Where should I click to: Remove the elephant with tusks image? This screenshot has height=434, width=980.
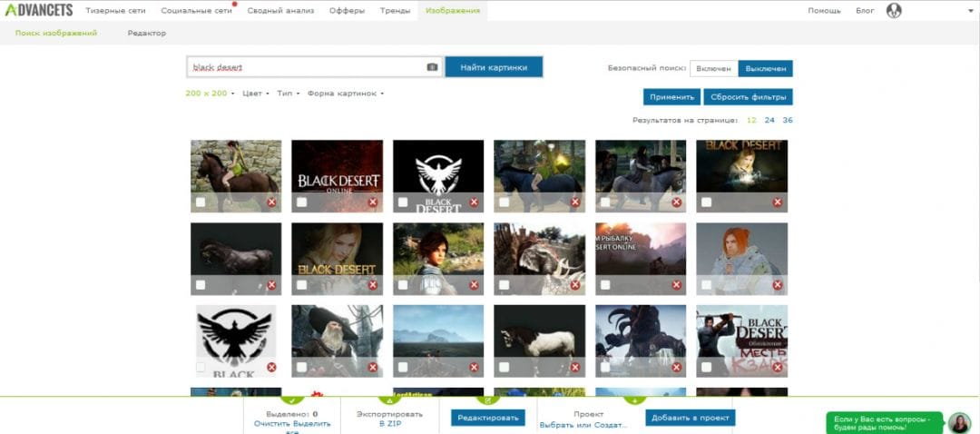pyautogui.click(x=575, y=284)
